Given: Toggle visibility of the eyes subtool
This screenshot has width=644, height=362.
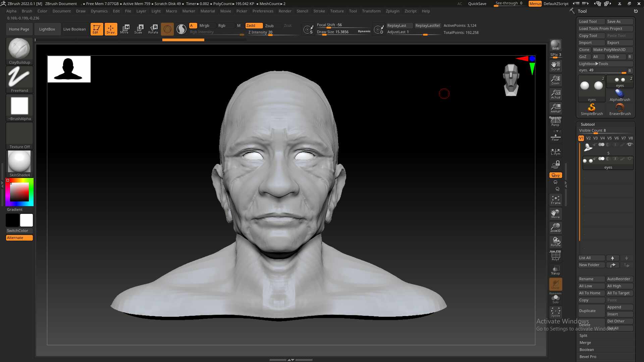Looking at the screenshot, I should [x=630, y=159].
